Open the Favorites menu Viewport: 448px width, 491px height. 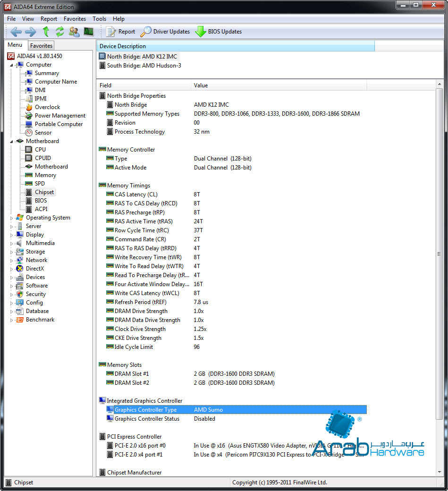(x=75, y=19)
